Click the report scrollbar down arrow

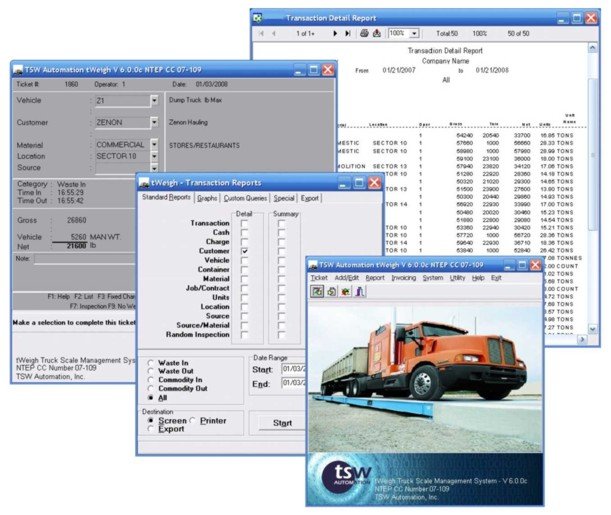[592, 329]
